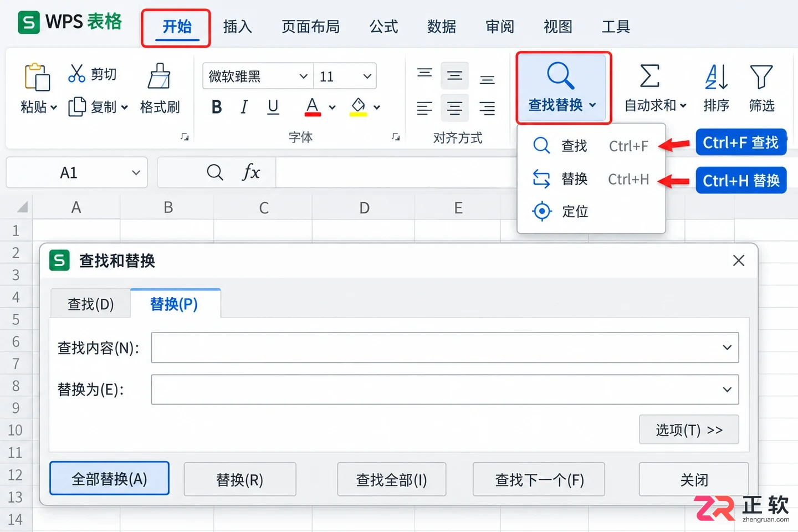Click the align right icon in bottom row
The height and width of the screenshot is (532, 798).
click(x=487, y=108)
